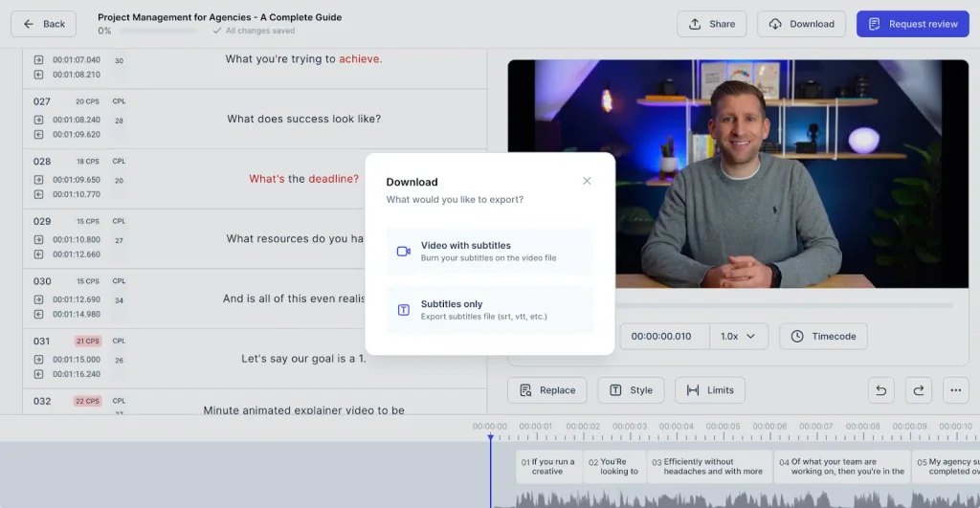Click the in-time icon for subtitle 027
This screenshot has height=508, width=980.
coord(38,120)
